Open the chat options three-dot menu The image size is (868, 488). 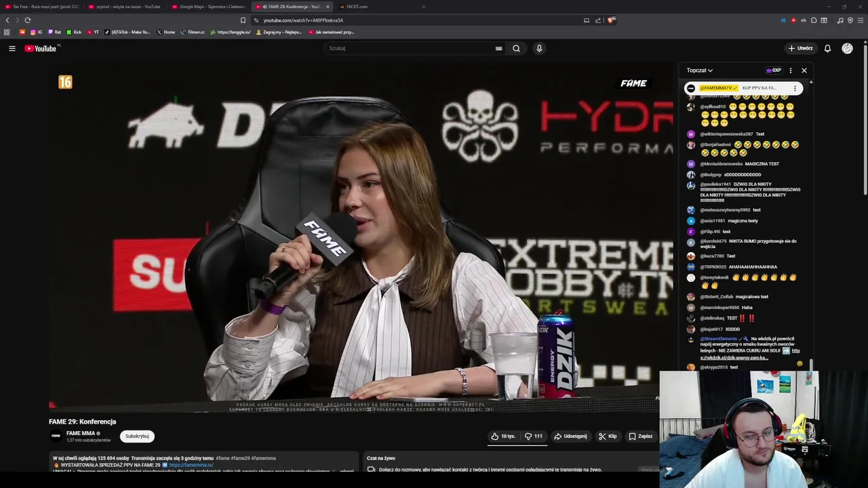[x=790, y=70]
